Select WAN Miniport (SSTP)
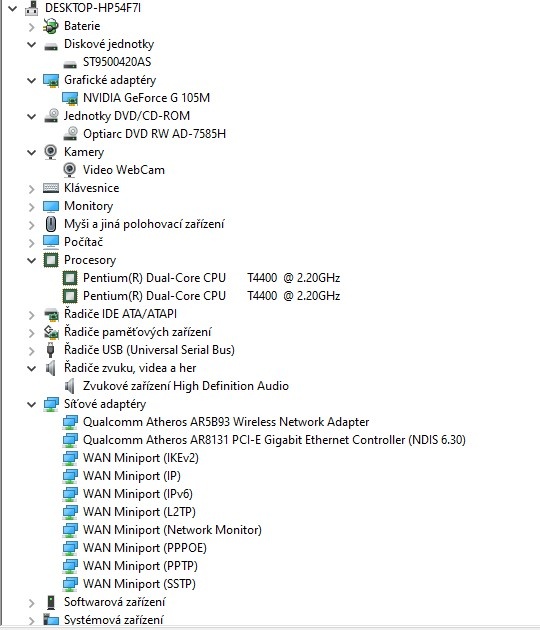The image size is (540, 630). click(139, 584)
